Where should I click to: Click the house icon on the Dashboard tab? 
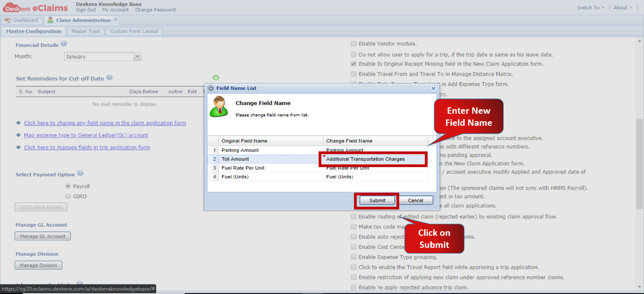[8, 20]
